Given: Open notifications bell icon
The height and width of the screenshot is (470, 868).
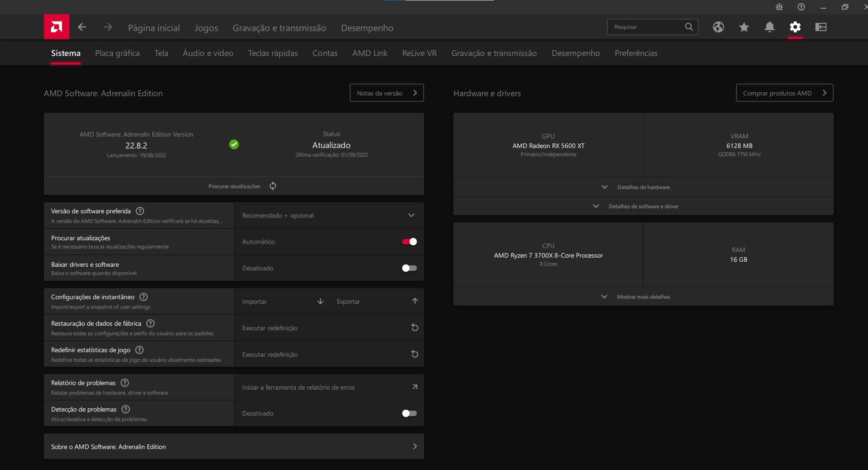Looking at the screenshot, I should (x=770, y=27).
